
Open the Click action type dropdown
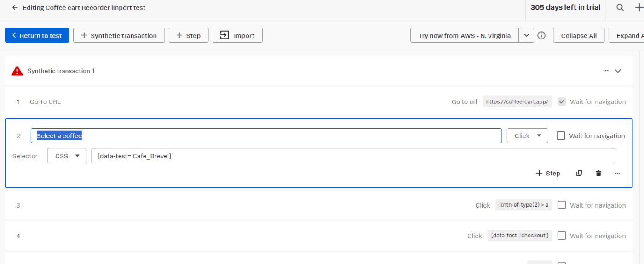tap(528, 135)
